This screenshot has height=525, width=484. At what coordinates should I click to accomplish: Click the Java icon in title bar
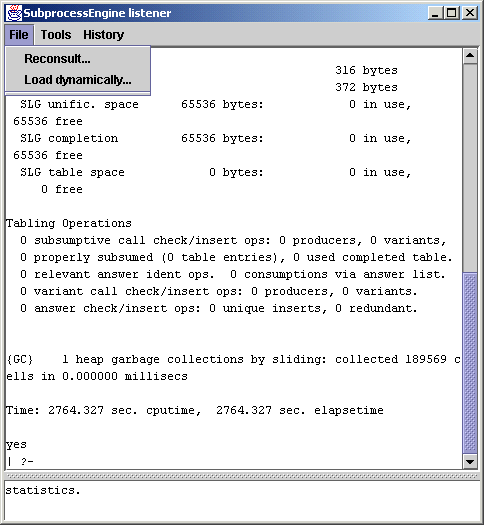click(x=14, y=13)
